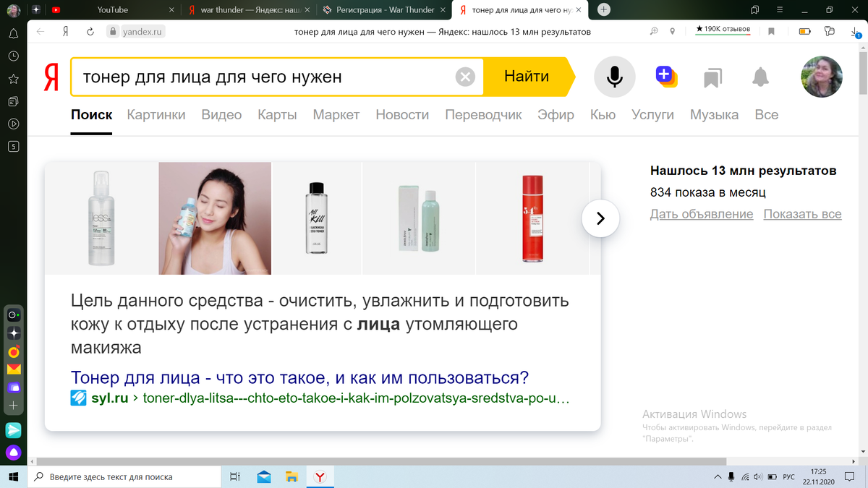Open downloads via the arrow with badge 1
The image size is (868, 488).
[x=857, y=32]
